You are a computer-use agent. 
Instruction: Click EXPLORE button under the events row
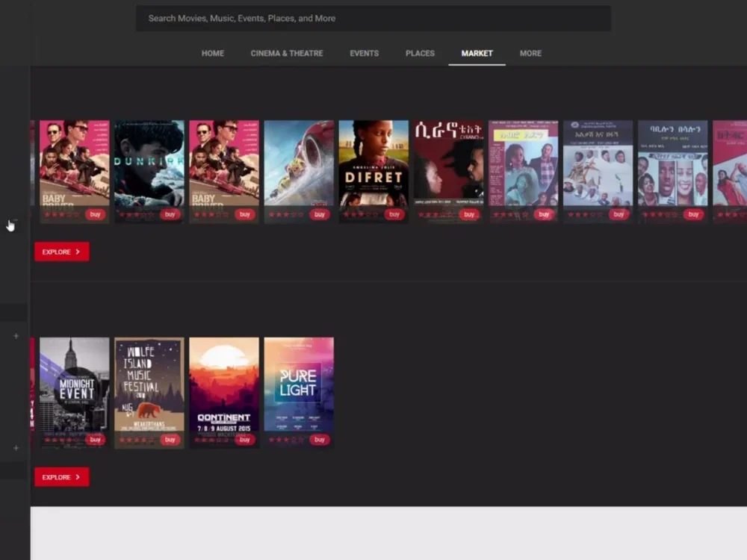(62, 477)
